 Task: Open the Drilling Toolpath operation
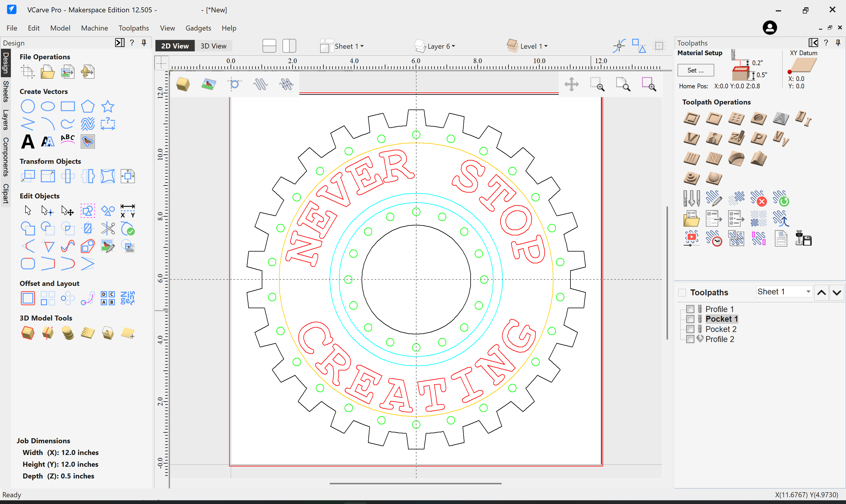click(736, 119)
